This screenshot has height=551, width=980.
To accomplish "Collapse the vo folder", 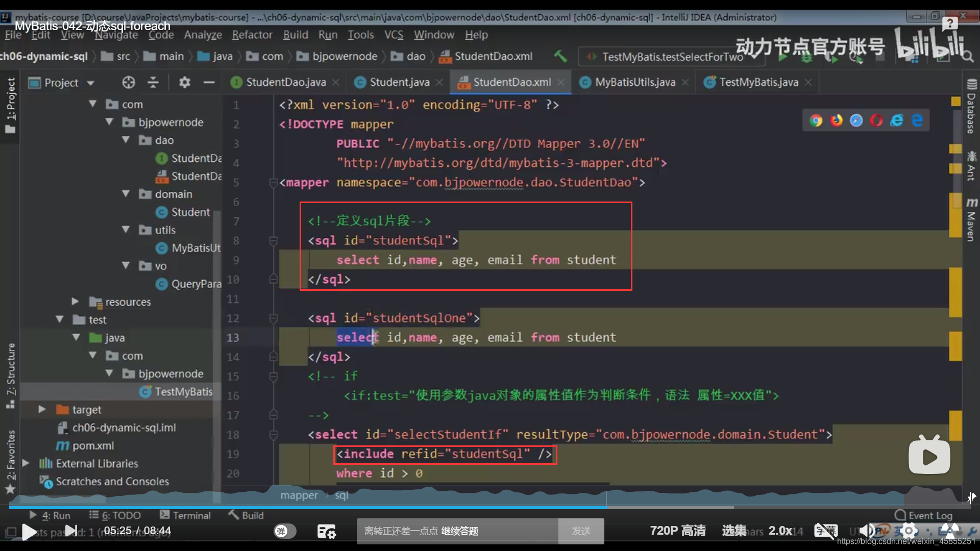I will click(126, 265).
